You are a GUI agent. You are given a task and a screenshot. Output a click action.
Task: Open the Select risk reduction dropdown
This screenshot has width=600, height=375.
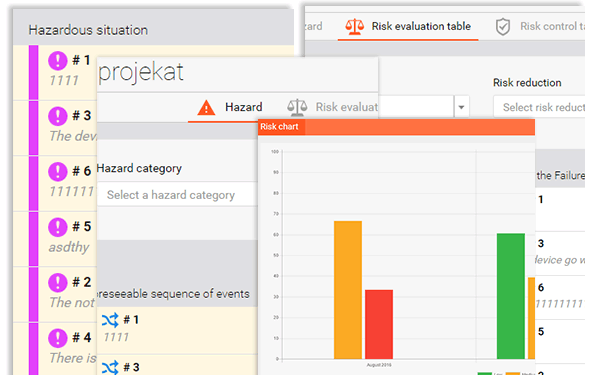539,107
